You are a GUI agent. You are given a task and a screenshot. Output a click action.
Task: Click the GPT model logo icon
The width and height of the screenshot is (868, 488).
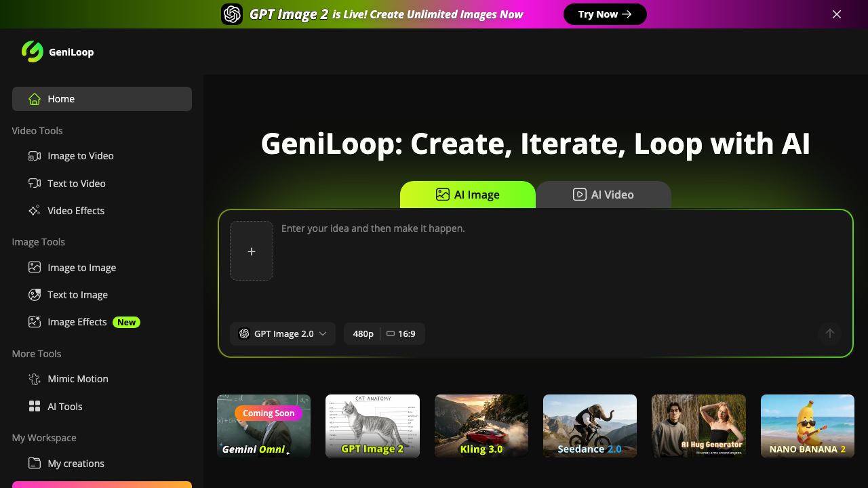click(244, 333)
